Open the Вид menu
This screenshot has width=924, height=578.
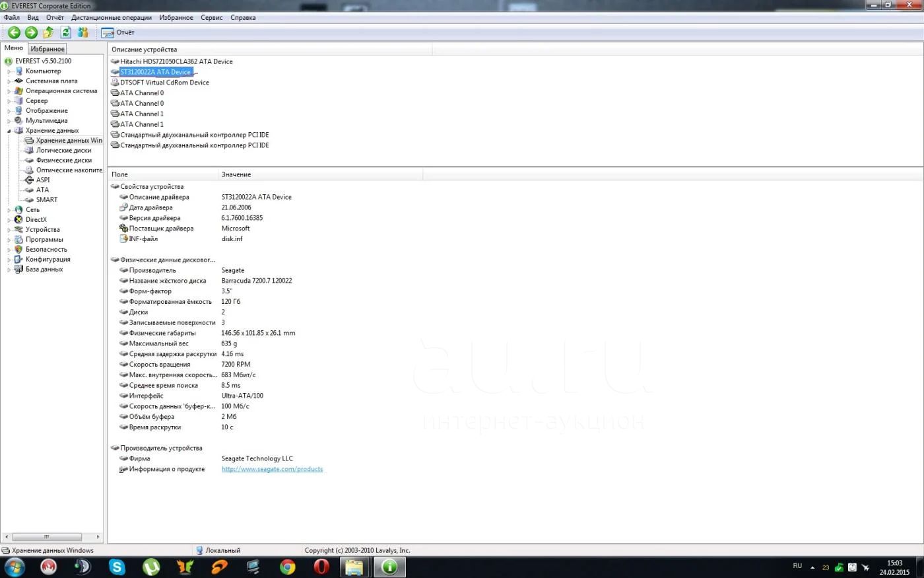[33, 18]
